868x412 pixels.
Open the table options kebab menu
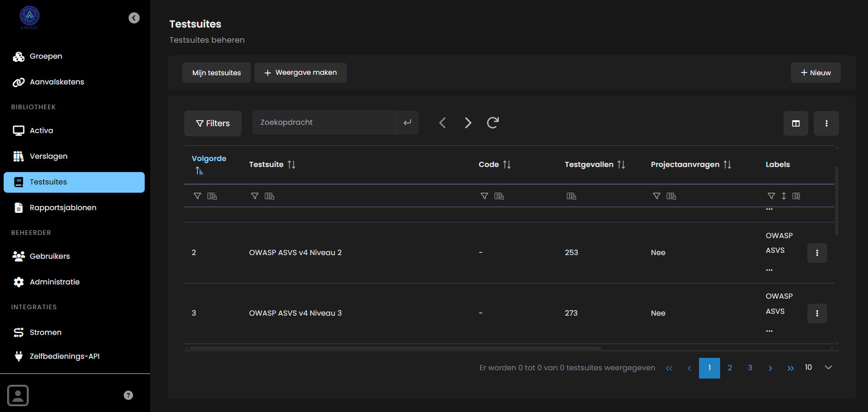tap(826, 123)
